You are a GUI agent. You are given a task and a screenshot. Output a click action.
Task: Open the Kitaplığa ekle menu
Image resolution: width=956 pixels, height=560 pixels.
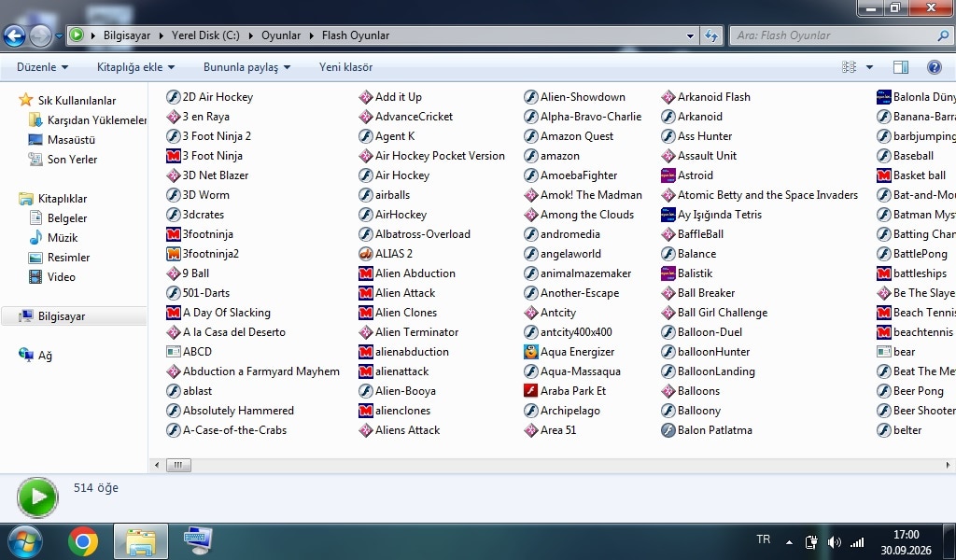click(135, 67)
